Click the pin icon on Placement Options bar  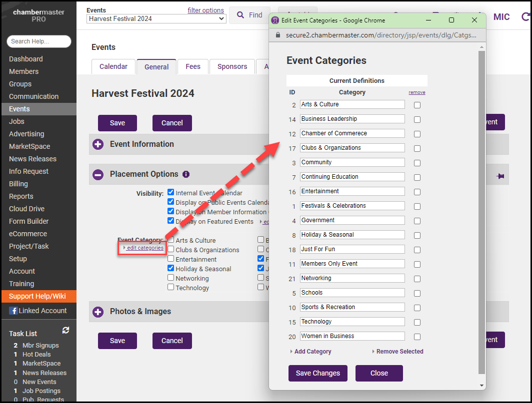[499, 176]
